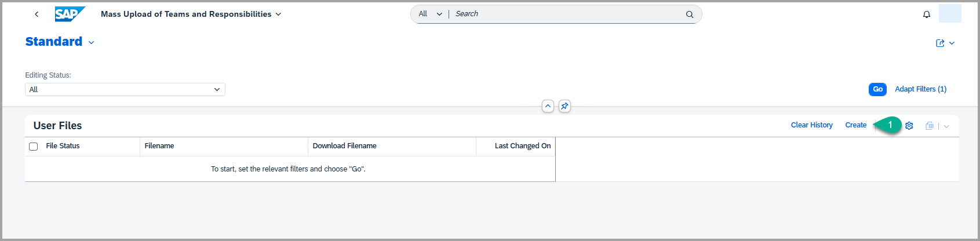The width and height of the screenshot is (980, 241).
Task: Open the app title navigation menu
Action: click(x=278, y=14)
